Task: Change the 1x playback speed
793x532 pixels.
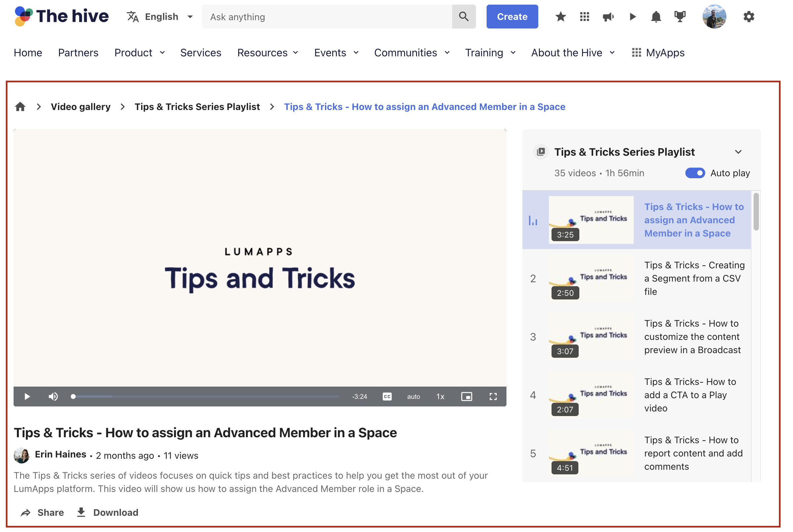Action: (440, 396)
